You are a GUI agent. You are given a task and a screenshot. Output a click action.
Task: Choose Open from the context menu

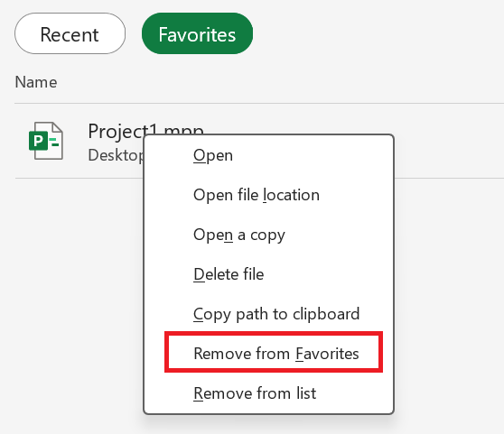(x=213, y=156)
